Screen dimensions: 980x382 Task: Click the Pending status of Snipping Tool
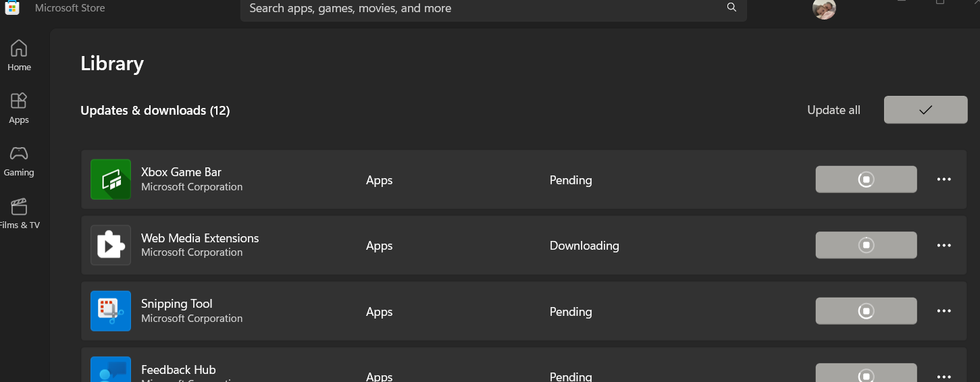[x=571, y=312]
